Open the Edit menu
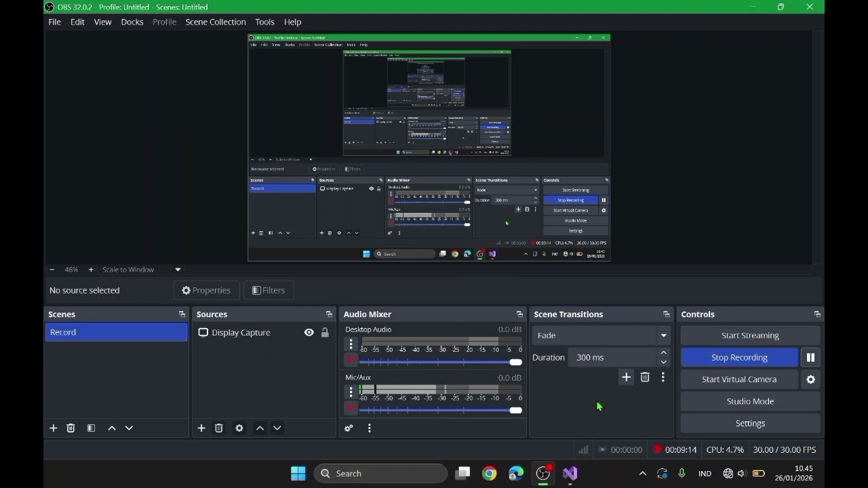Screen dimensions: 868x488 [78, 22]
